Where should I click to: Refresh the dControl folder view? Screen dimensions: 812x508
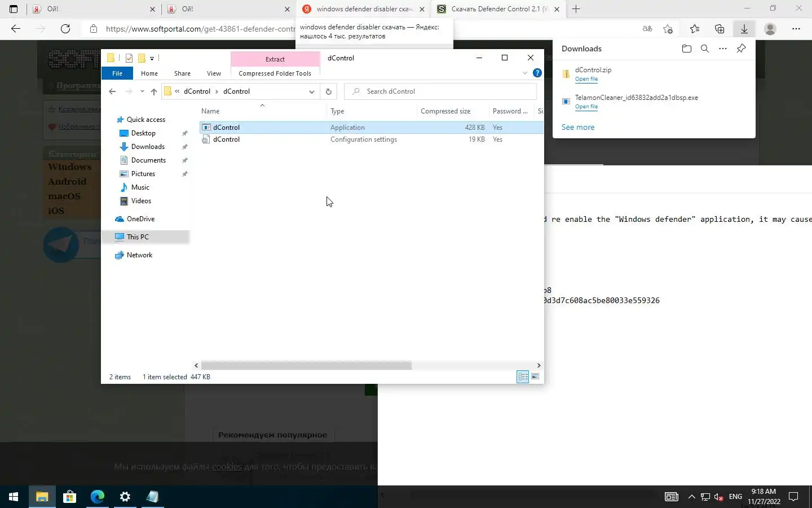point(329,91)
